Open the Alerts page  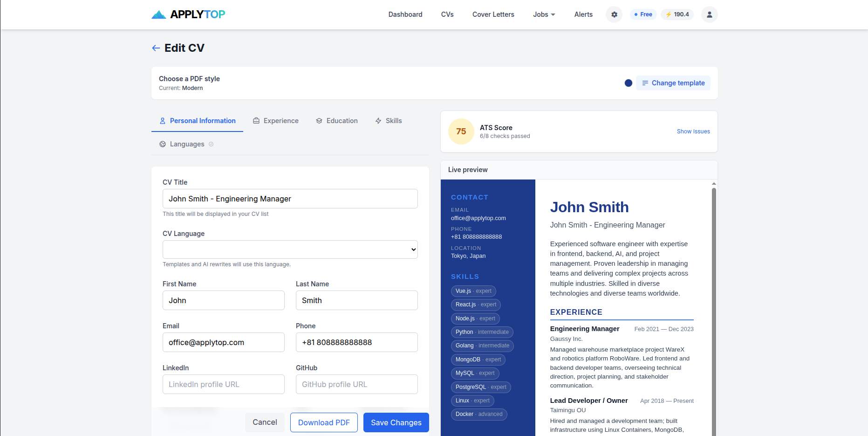[x=583, y=14]
